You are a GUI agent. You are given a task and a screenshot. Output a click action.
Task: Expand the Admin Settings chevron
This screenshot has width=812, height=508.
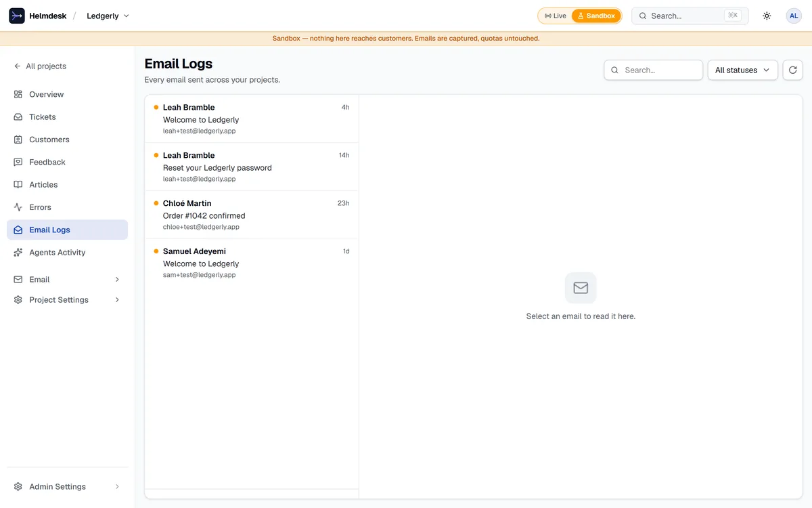(117, 486)
